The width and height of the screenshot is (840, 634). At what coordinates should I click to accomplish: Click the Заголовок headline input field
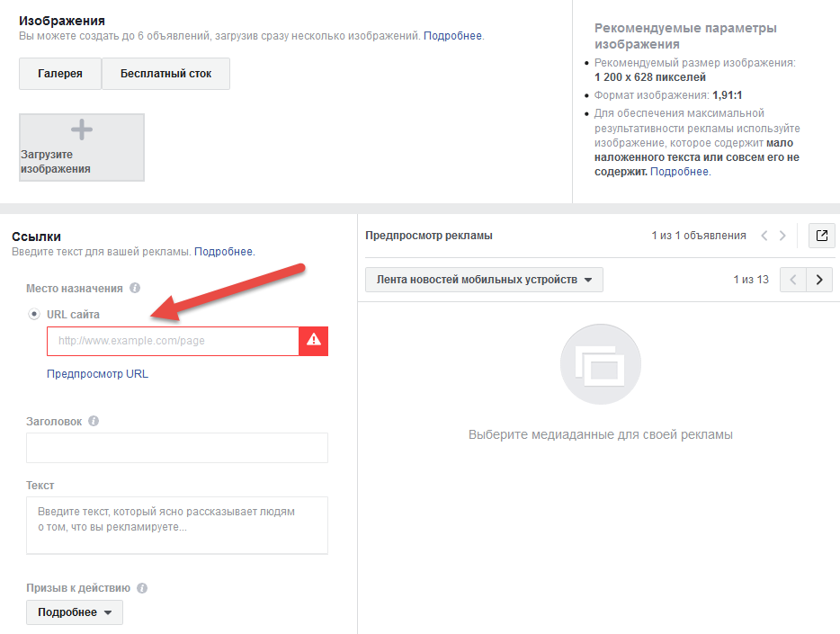click(177, 448)
